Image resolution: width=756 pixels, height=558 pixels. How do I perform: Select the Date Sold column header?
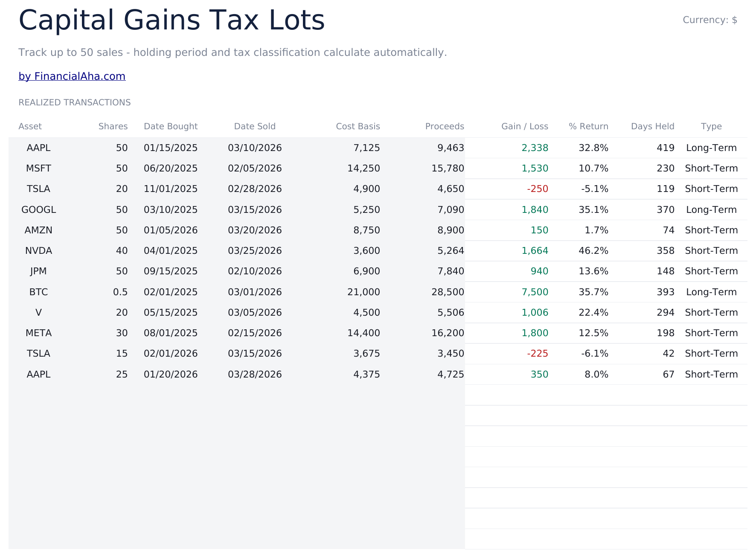point(255,126)
